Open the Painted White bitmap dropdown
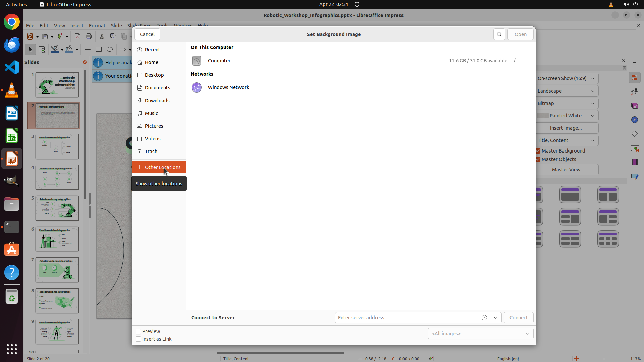Viewport: 644px width, 362px height. 566,116
